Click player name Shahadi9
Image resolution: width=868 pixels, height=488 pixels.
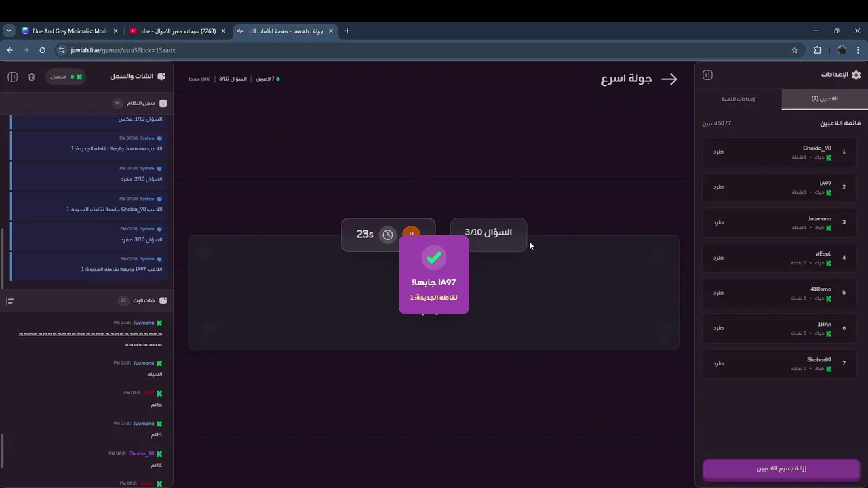(x=819, y=360)
